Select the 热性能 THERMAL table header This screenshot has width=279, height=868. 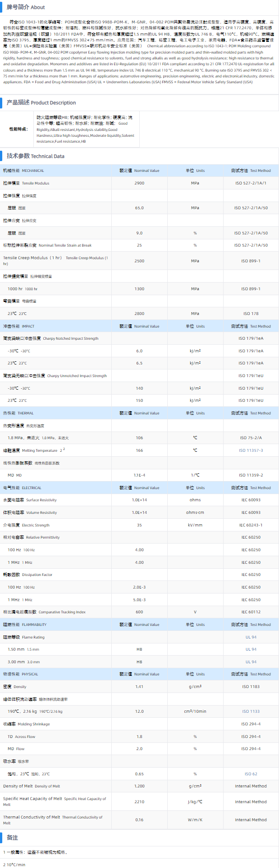(x=18, y=413)
